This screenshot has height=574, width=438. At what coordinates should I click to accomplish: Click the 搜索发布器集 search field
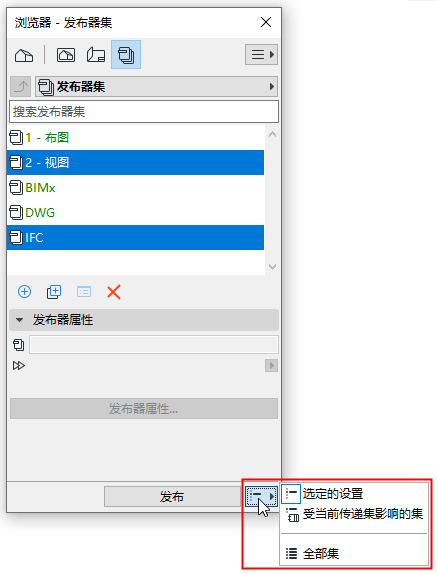click(x=144, y=112)
